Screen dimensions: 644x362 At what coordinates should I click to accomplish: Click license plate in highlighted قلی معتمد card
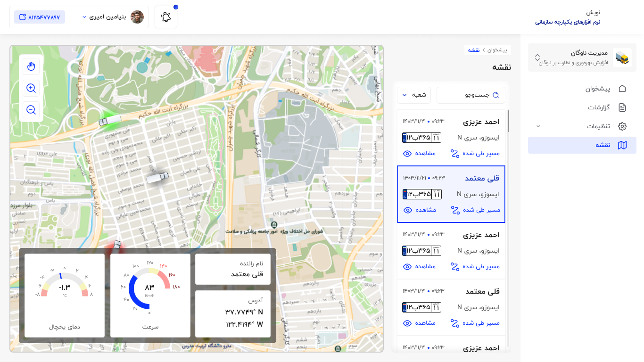(422, 194)
